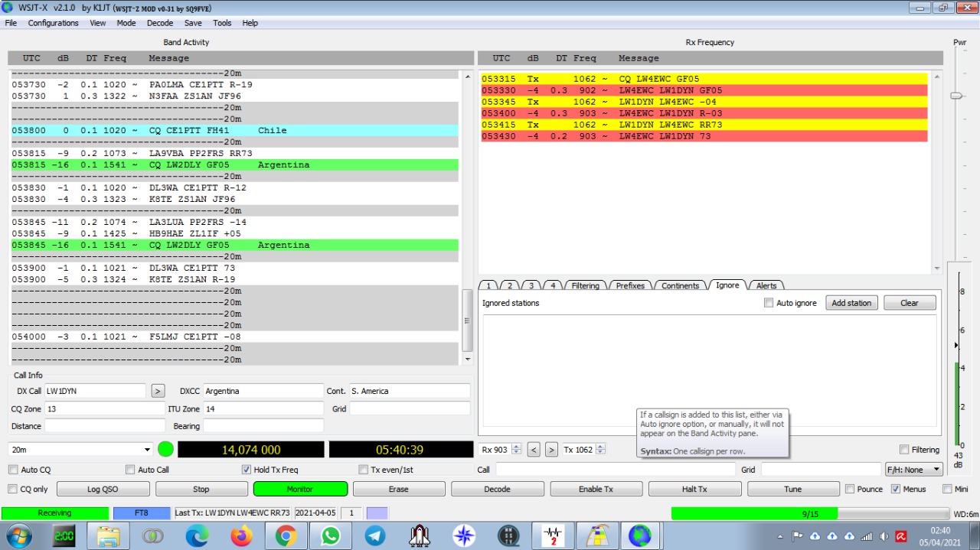The height and width of the screenshot is (550, 980).
Task: Launch WhatsApp from the taskbar
Action: coord(330,536)
